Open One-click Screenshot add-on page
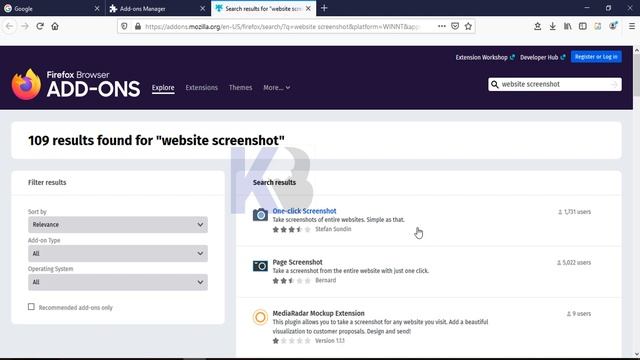 (304, 211)
